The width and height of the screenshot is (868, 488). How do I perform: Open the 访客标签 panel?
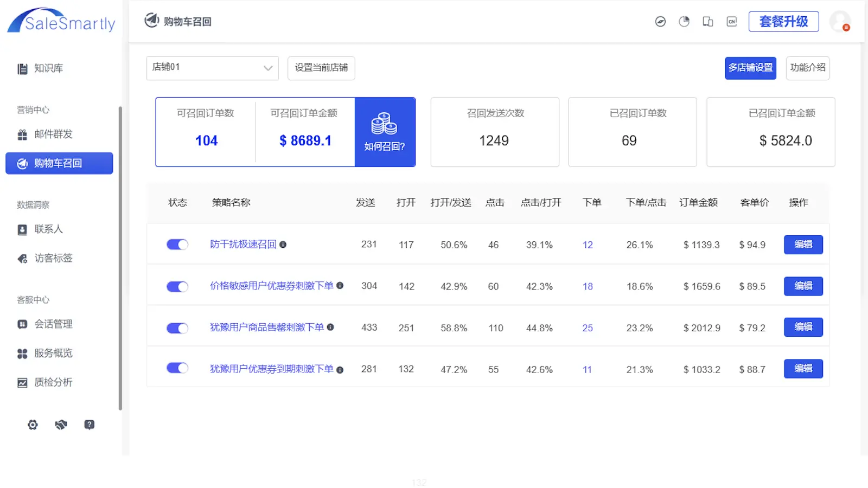(52, 258)
